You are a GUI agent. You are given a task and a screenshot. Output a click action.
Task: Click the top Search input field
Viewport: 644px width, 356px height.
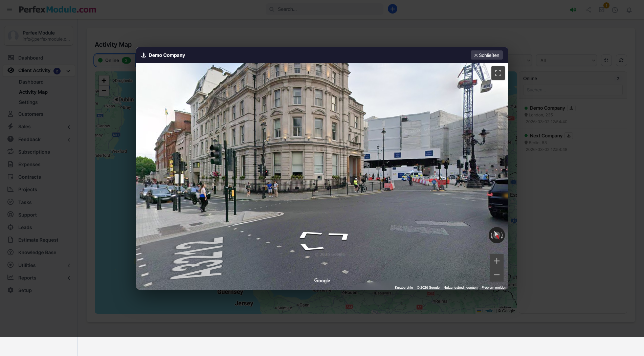(x=327, y=9)
